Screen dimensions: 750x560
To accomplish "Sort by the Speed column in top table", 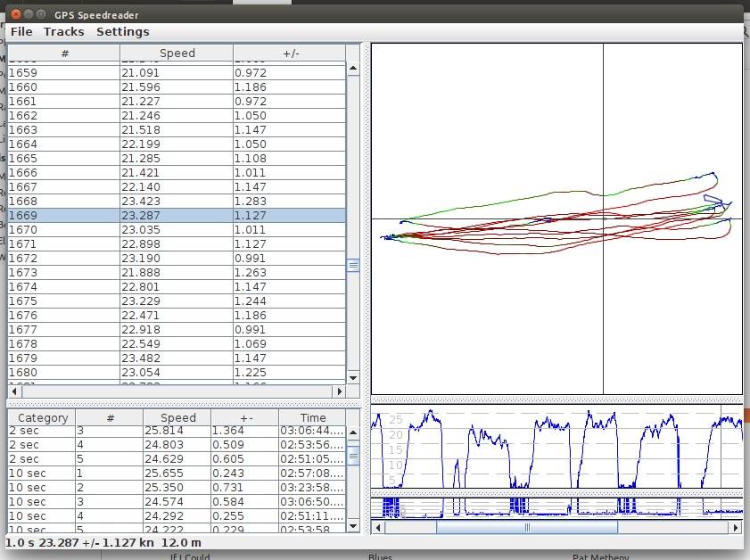I will point(177,54).
